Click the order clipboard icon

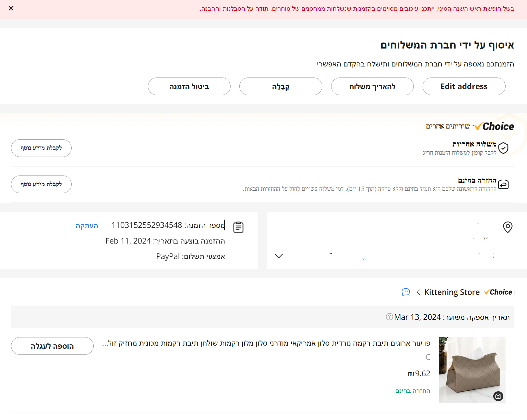[238, 227]
